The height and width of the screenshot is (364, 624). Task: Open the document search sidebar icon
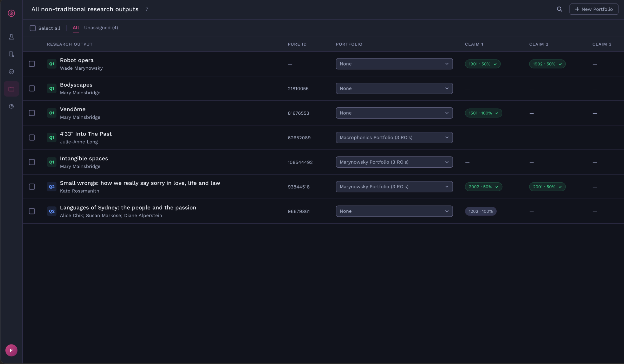[11, 54]
